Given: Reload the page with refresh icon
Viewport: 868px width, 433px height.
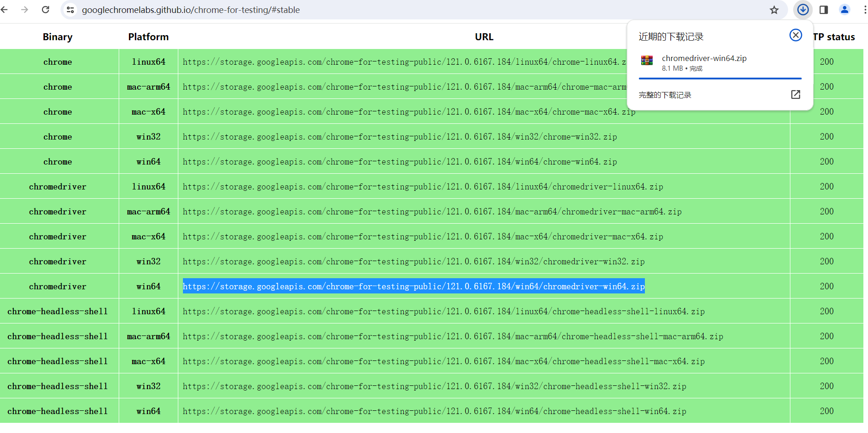Looking at the screenshot, I should [45, 10].
